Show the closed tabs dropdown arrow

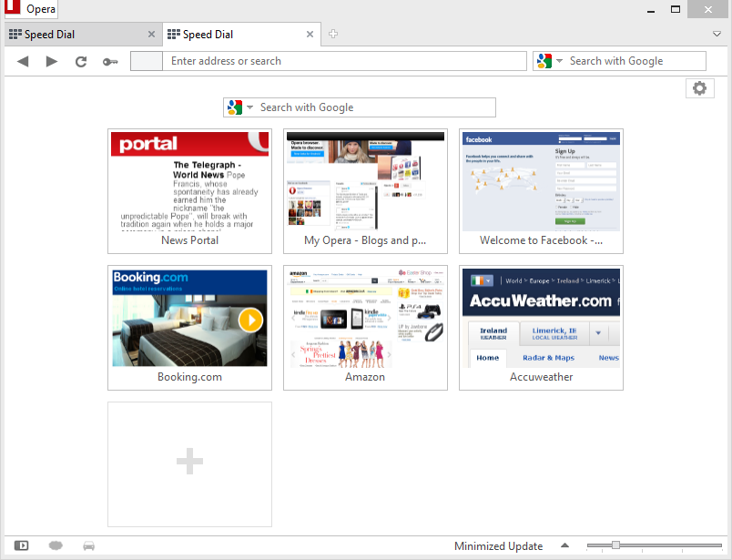pyautogui.click(x=717, y=34)
